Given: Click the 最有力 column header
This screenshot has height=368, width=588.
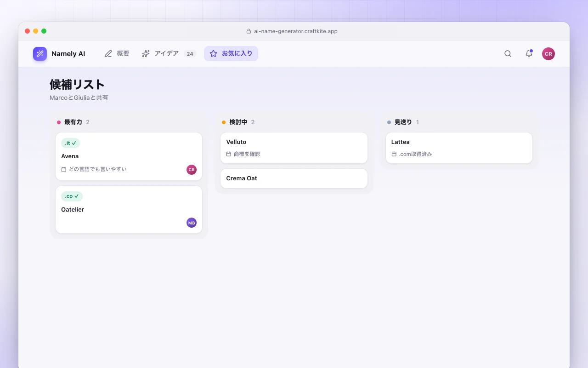Looking at the screenshot, I should pos(73,122).
